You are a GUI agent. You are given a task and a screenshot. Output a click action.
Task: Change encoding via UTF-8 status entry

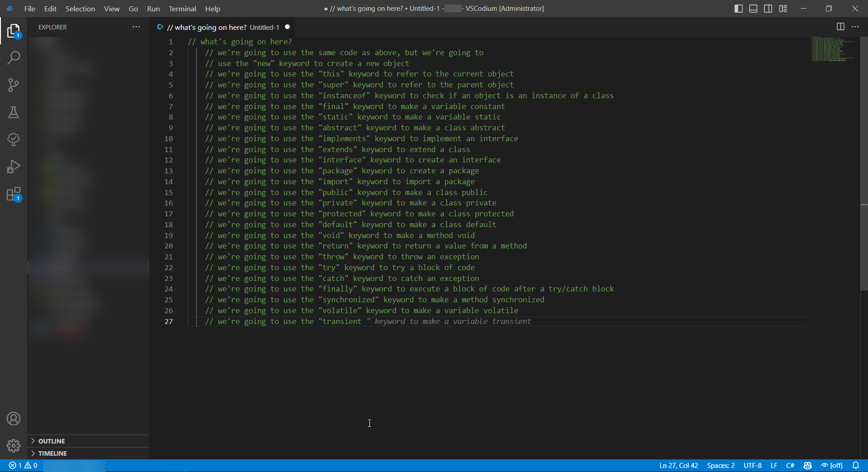753,465
